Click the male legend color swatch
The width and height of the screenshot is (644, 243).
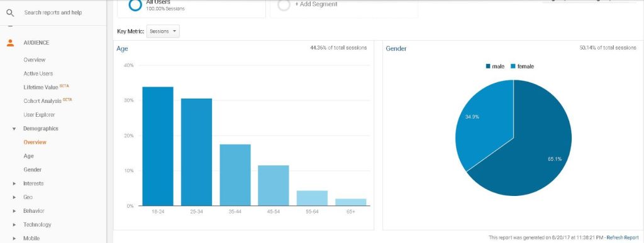point(488,67)
